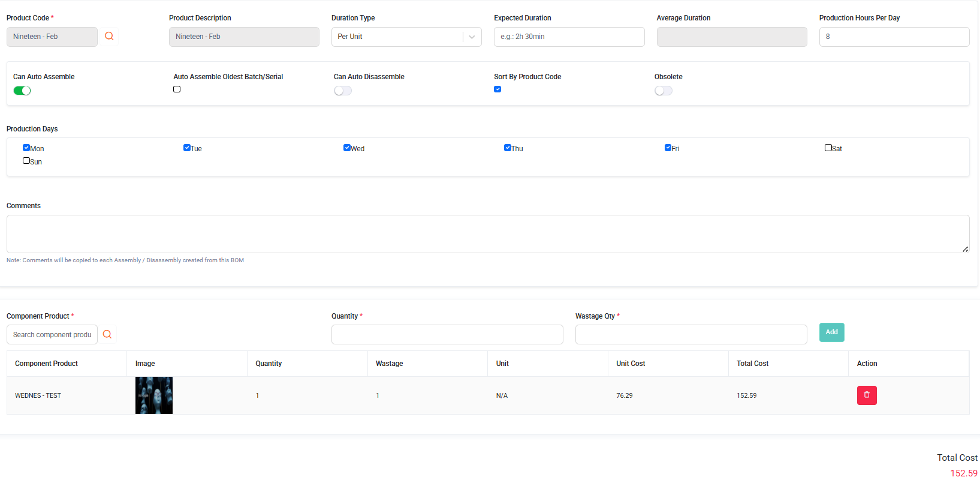Click the Wastage column header
The width and height of the screenshot is (980, 480).
click(x=390, y=364)
